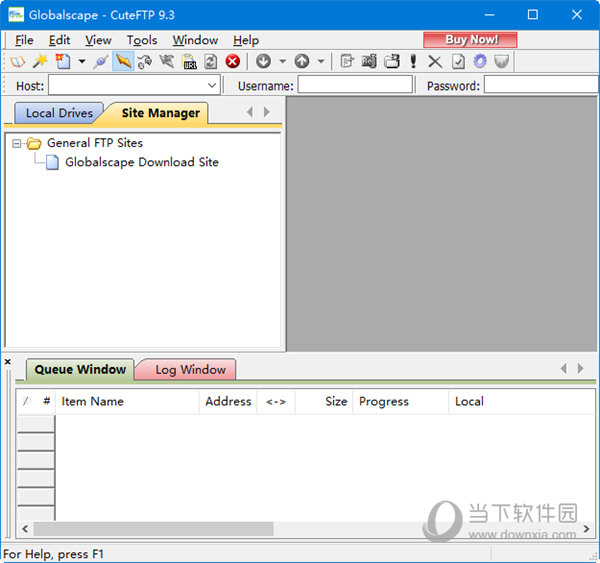Click the Progress column header

point(400,401)
